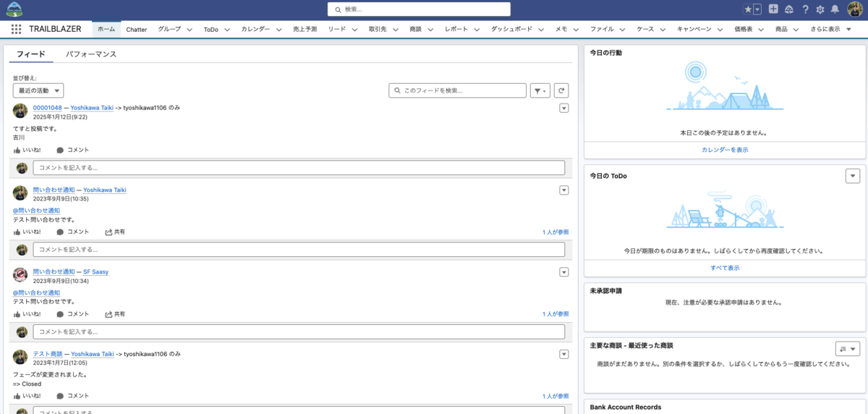Click すべて表示 in 今日の ToDo

[x=725, y=268]
